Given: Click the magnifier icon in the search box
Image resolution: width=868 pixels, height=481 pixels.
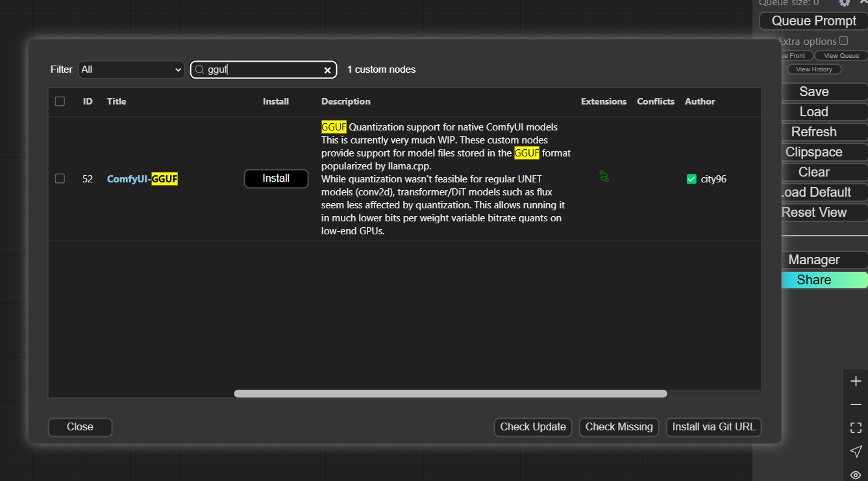Looking at the screenshot, I should click(199, 69).
